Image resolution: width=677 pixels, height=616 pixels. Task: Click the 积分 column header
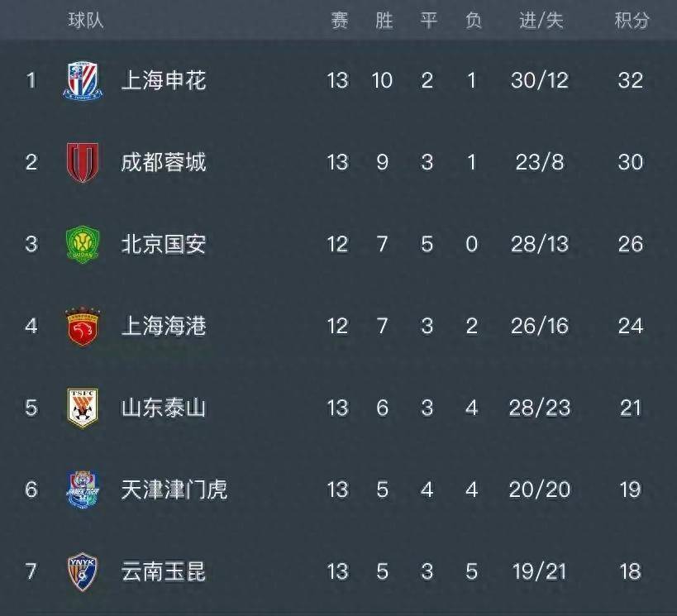click(632, 21)
